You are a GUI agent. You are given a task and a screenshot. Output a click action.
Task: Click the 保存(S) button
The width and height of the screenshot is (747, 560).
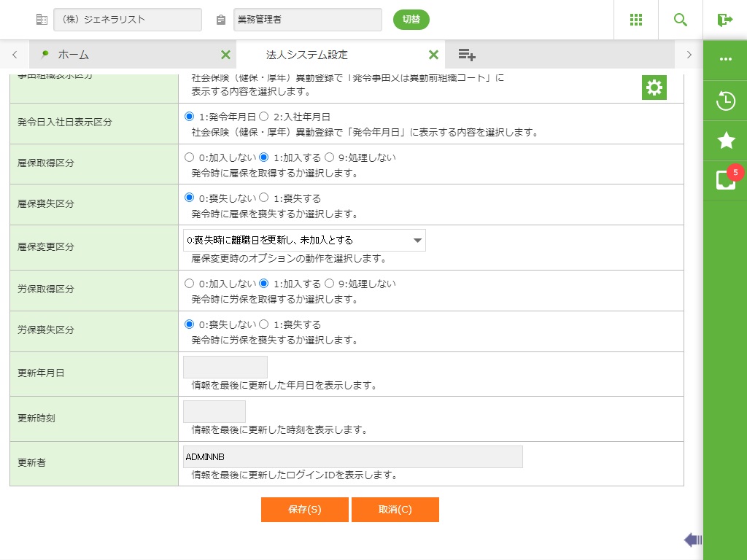304,510
